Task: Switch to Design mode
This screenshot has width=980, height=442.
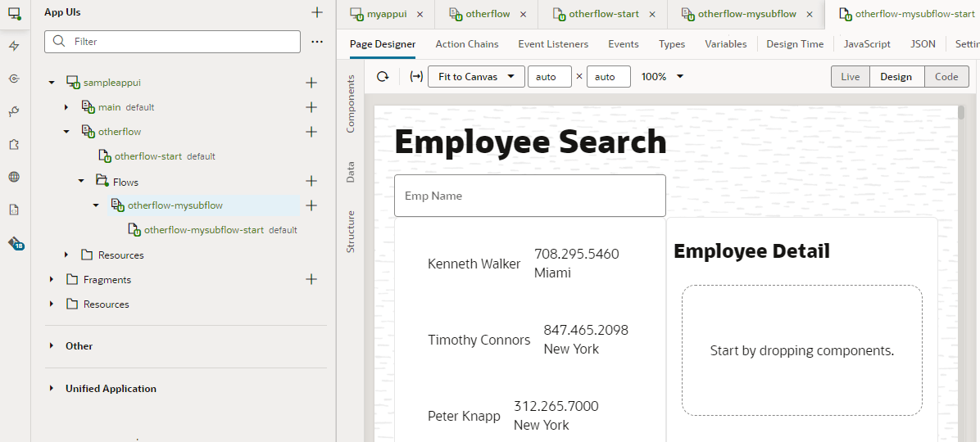Action: tap(896, 77)
